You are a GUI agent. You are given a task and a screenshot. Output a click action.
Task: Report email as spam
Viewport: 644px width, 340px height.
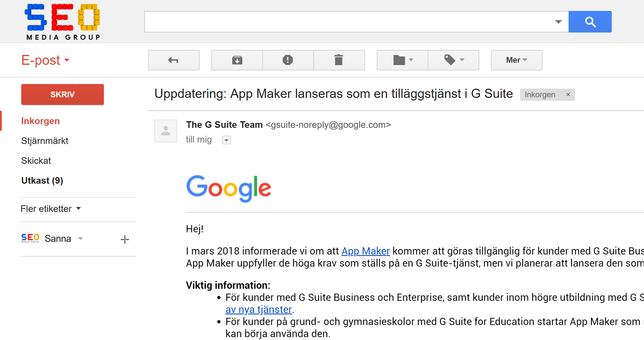288,60
